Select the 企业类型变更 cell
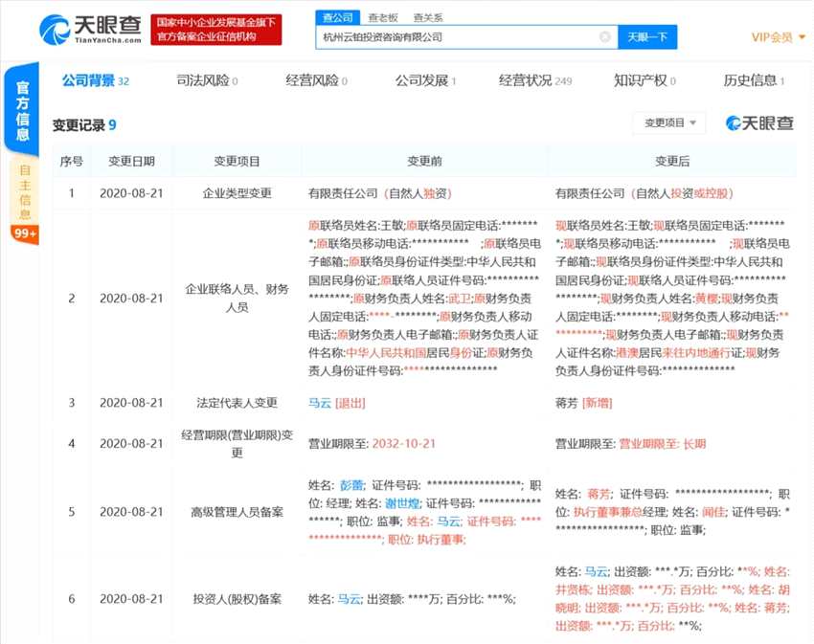The image size is (814, 644). click(x=237, y=193)
